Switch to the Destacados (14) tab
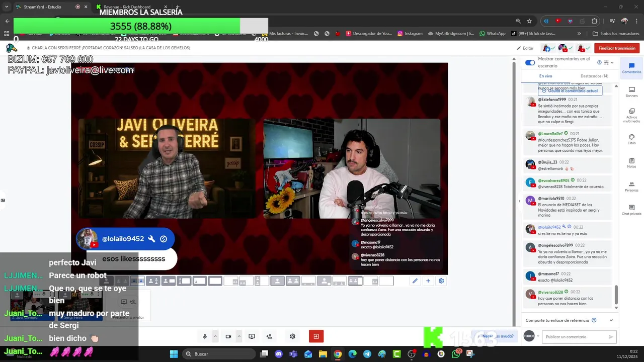The width and height of the screenshot is (644, 362). point(594,76)
